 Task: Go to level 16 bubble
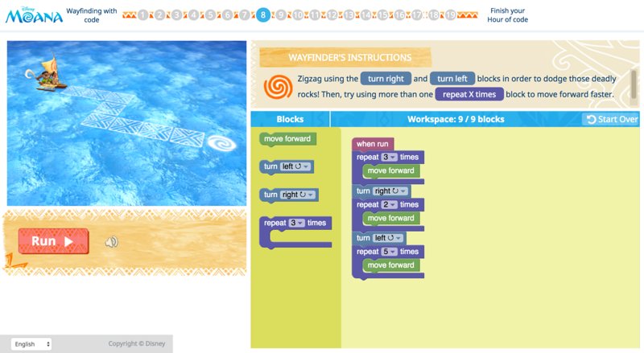(x=399, y=15)
